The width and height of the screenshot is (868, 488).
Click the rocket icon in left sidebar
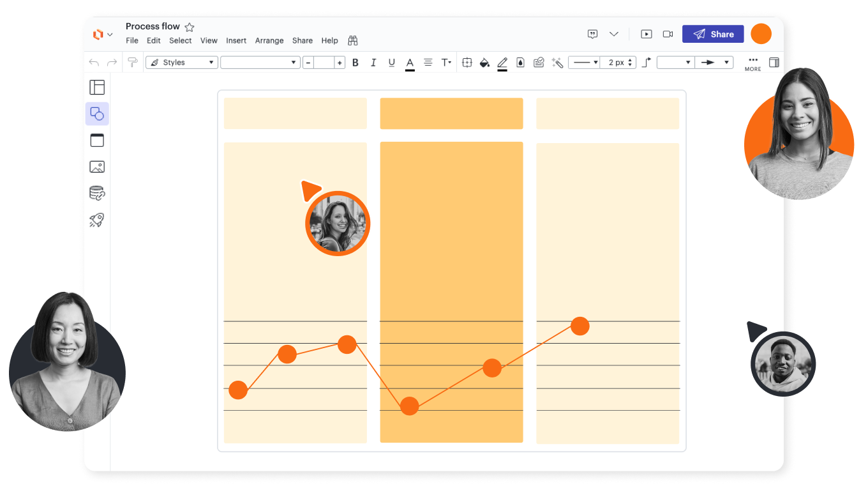[97, 220]
